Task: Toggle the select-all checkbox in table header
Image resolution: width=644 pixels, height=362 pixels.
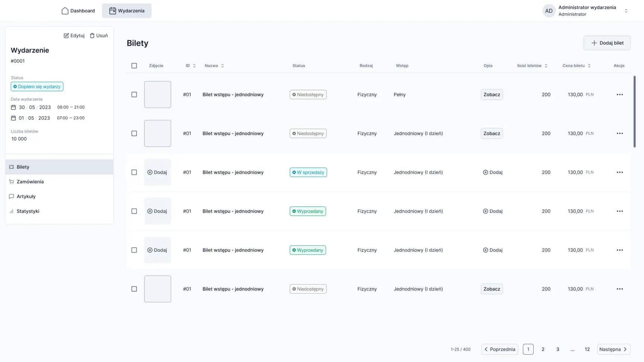Action: (134, 66)
